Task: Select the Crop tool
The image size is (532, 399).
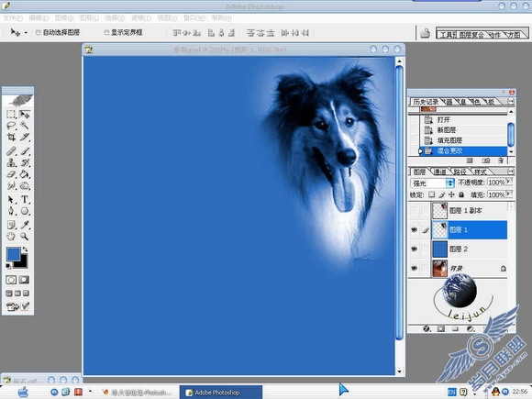Action: 11,138
